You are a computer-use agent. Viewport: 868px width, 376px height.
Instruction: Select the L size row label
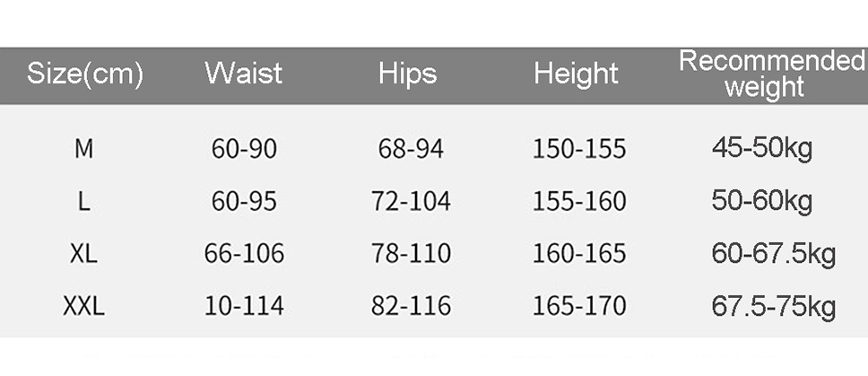[x=83, y=201]
